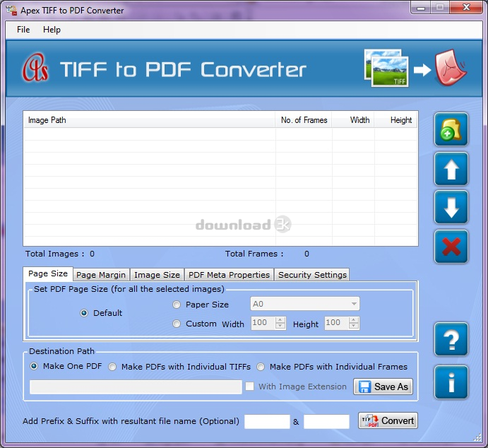Toggle With Image Extension checkbox
Image resolution: width=488 pixels, height=448 pixels.
click(249, 387)
